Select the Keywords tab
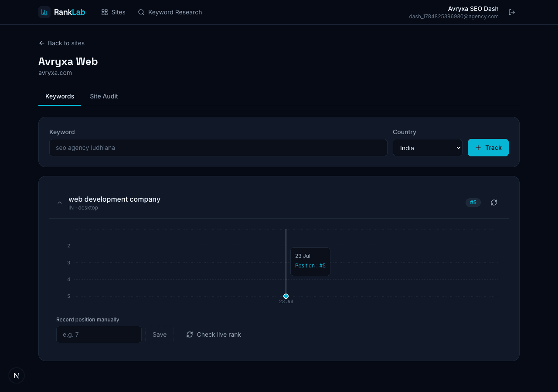558x392 pixels. coord(60,96)
